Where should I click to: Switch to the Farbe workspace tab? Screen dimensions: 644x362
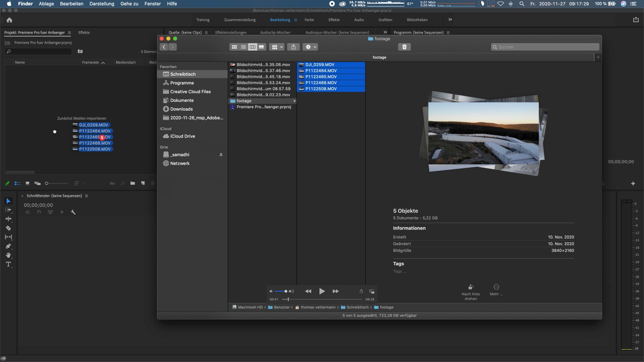pos(309,20)
